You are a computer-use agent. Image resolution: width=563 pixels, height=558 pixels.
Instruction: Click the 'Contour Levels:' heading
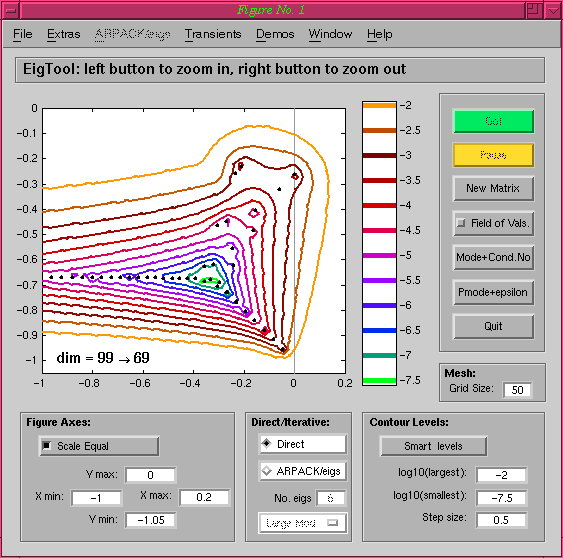point(409,422)
